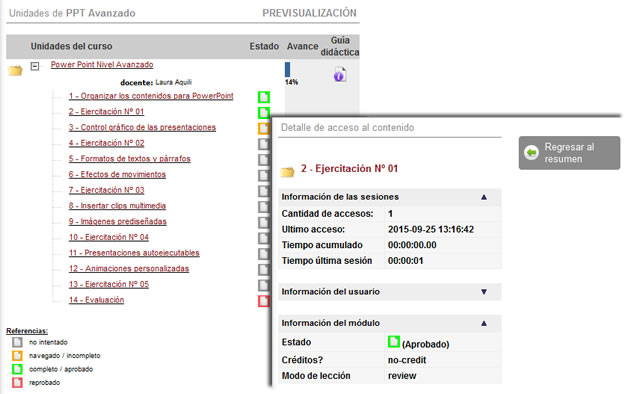The width and height of the screenshot is (625, 394).
Task: Open unit 5 - Formatos de textos y párrafos
Action: (x=130, y=159)
